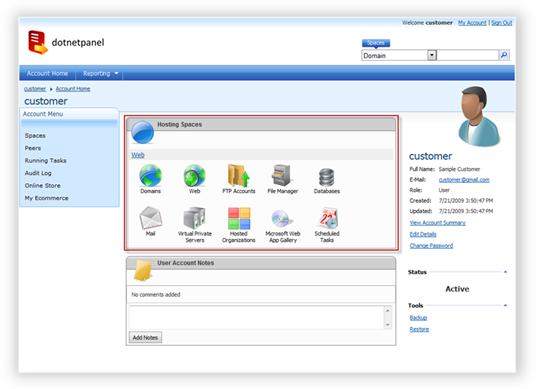
Task: Open the Scheduled Tasks calendar icon
Action: [328, 218]
